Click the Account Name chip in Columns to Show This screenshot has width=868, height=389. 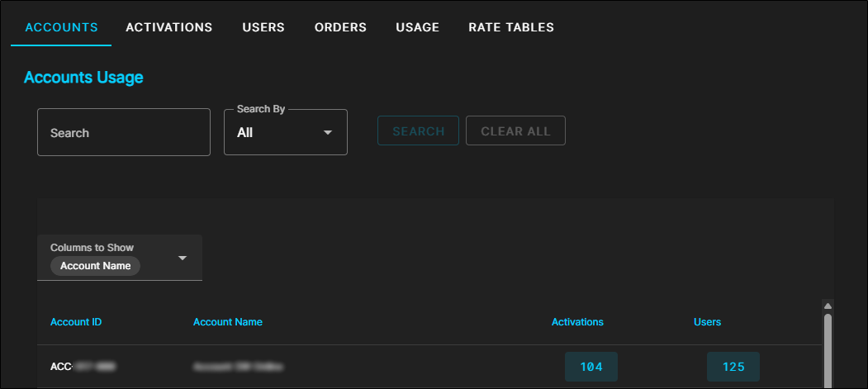[95, 266]
